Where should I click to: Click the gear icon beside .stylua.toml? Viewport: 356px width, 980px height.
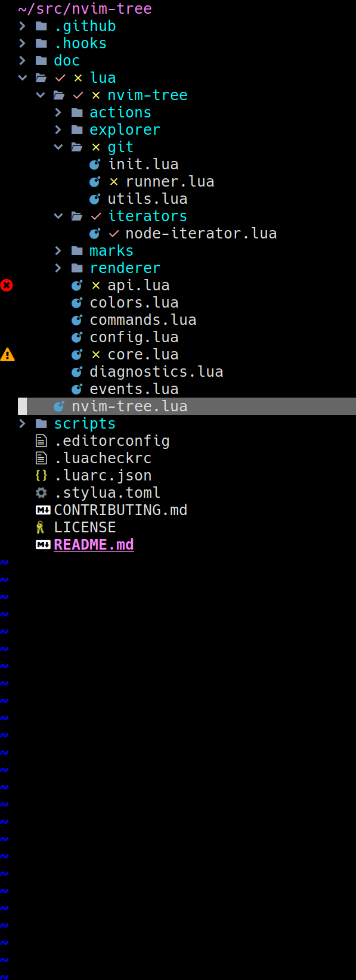click(x=41, y=492)
